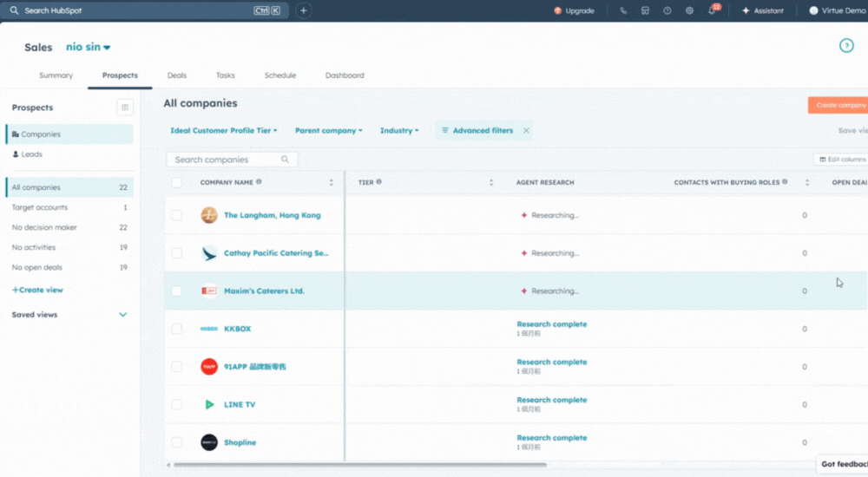The height and width of the screenshot is (477, 868).
Task: Click the info icon beside Company Name
Action: click(x=259, y=182)
